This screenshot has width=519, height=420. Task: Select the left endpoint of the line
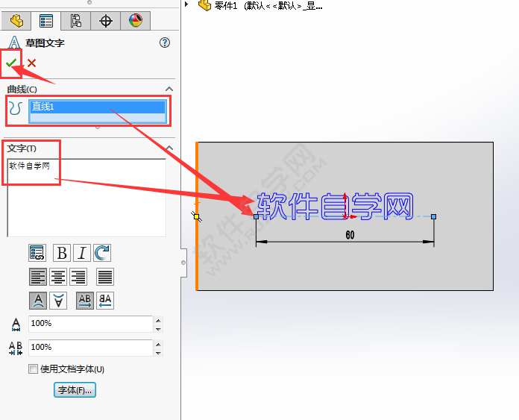click(256, 216)
